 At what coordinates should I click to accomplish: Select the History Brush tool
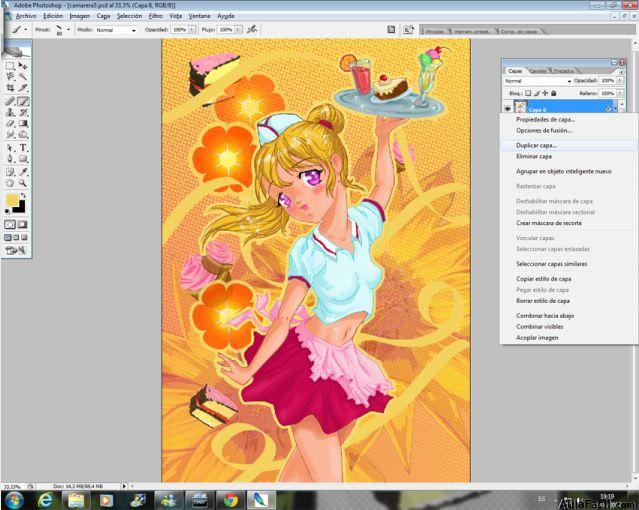(23, 113)
